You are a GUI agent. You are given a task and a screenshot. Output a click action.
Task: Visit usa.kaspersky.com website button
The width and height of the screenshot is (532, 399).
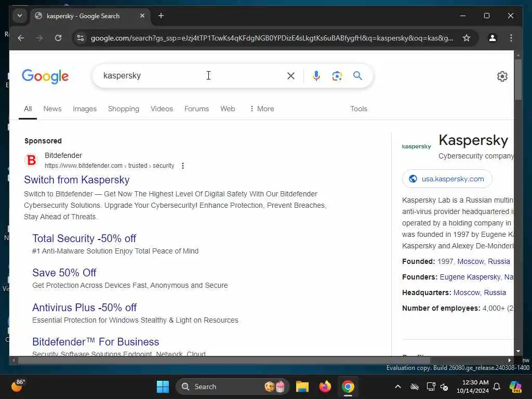click(447, 179)
